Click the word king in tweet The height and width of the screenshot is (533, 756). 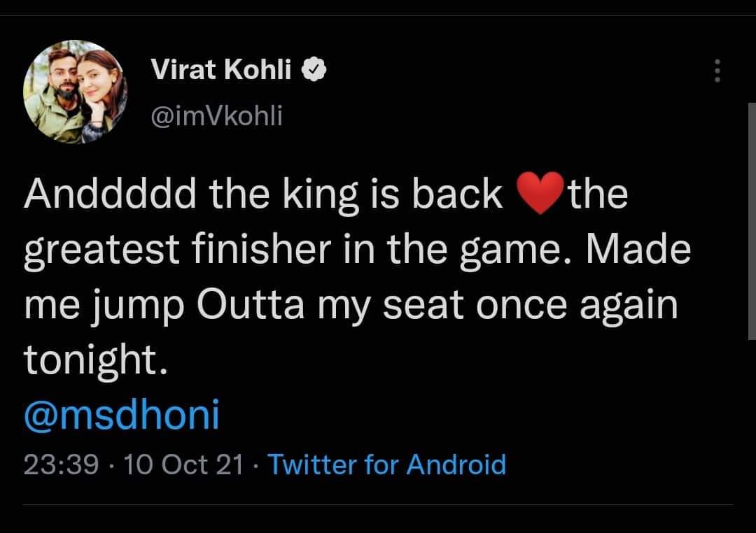point(321,194)
